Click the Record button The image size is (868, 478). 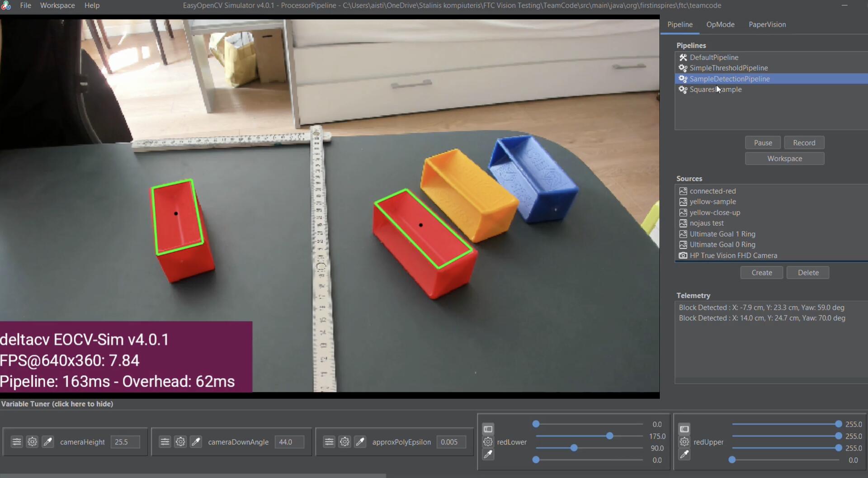(x=804, y=142)
